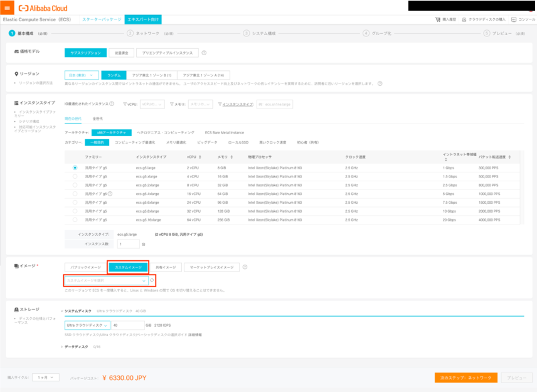This screenshot has width=537, height=392.
Task: Select ecs.g5.8xlarge radio button
Action: (x=75, y=211)
